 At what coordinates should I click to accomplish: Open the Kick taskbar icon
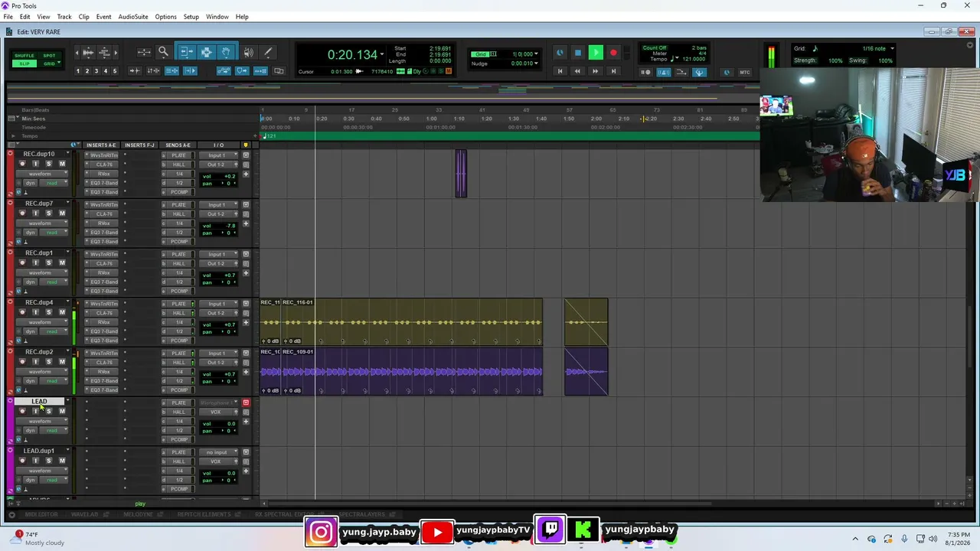[583, 530]
